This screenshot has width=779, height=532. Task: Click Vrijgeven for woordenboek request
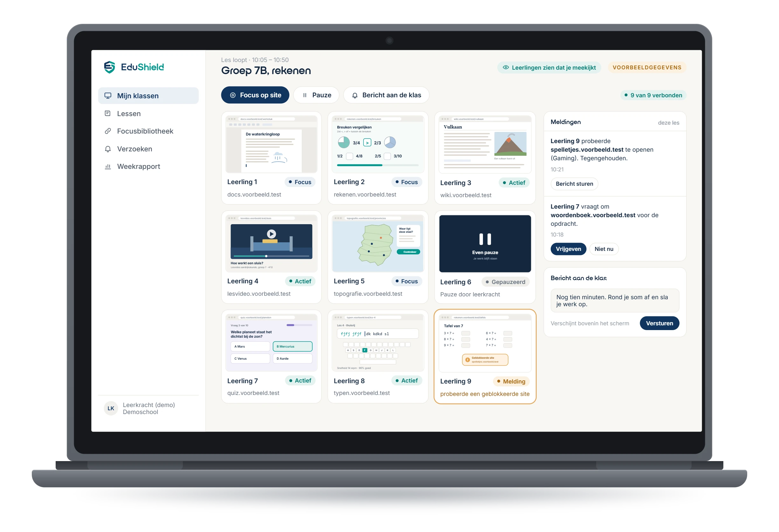click(568, 249)
